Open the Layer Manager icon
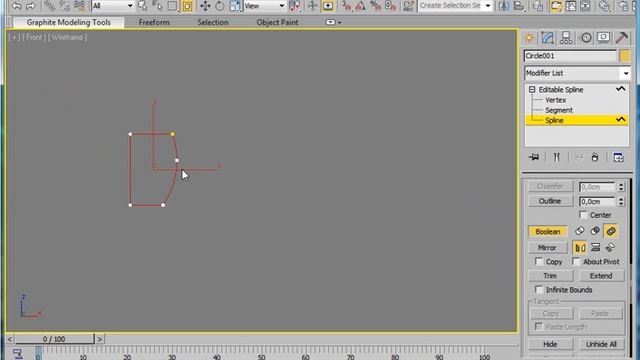The width and height of the screenshot is (640, 360). 538,6
